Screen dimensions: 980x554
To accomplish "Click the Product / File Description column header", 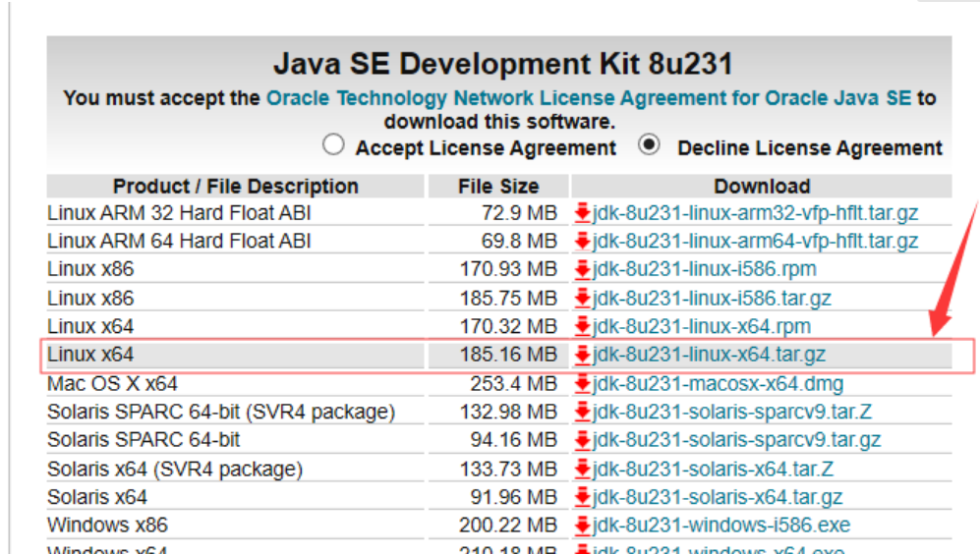I will tap(235, 186).
